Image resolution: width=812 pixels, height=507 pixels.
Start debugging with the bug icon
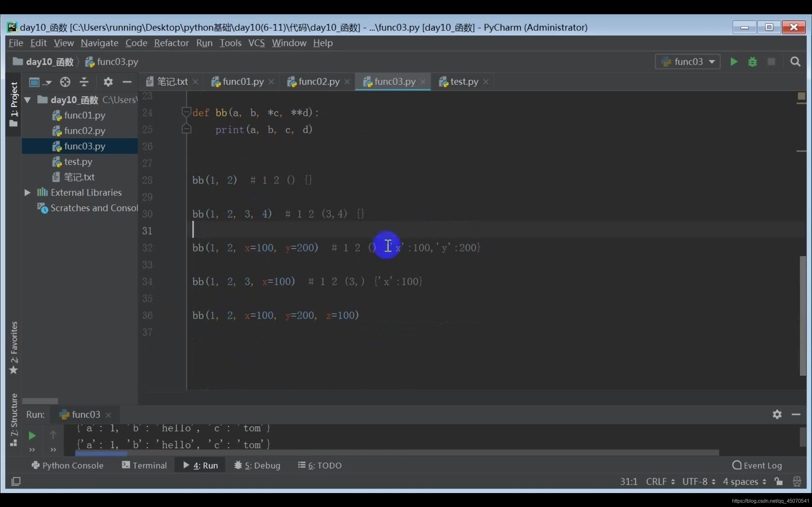click(752, 62)
